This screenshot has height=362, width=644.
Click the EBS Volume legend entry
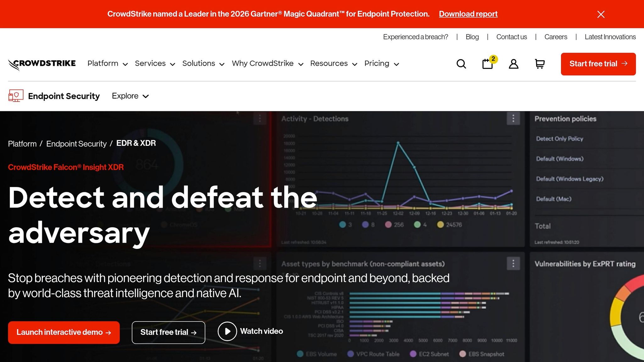[317, 354]
